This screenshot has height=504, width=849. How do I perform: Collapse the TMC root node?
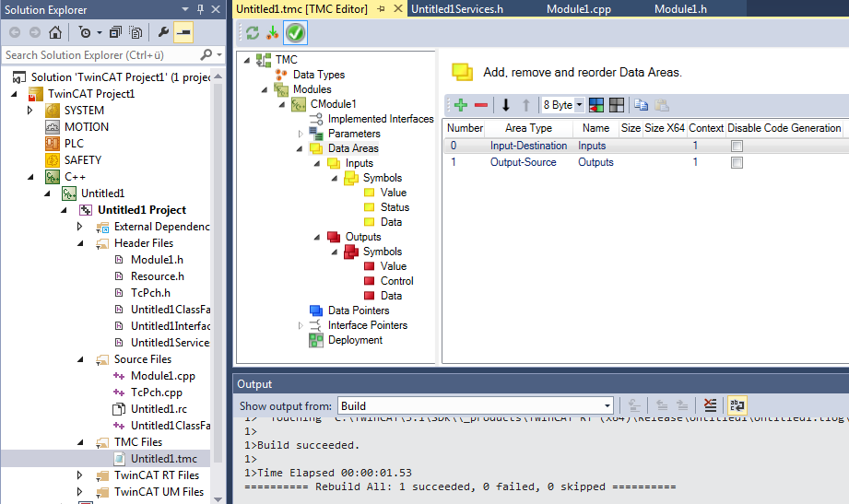(247, 60)
